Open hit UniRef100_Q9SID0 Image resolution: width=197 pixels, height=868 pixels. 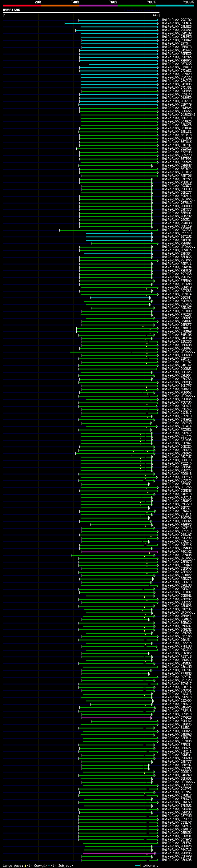pos(177,20)
